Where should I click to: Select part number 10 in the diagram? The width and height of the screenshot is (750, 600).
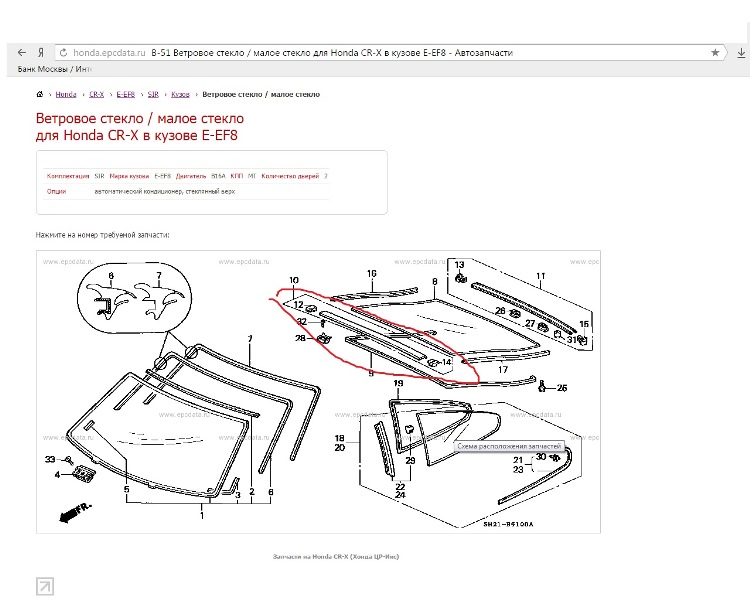pyautogui.click(x=294, y=280)
